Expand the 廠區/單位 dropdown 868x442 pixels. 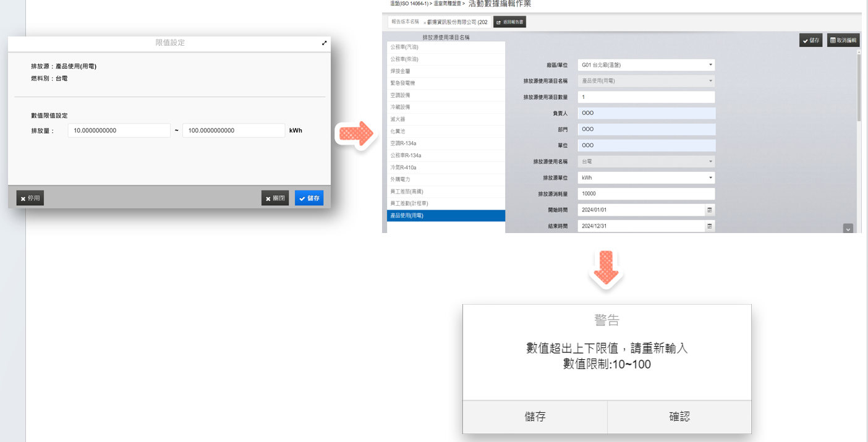(710, 65)
